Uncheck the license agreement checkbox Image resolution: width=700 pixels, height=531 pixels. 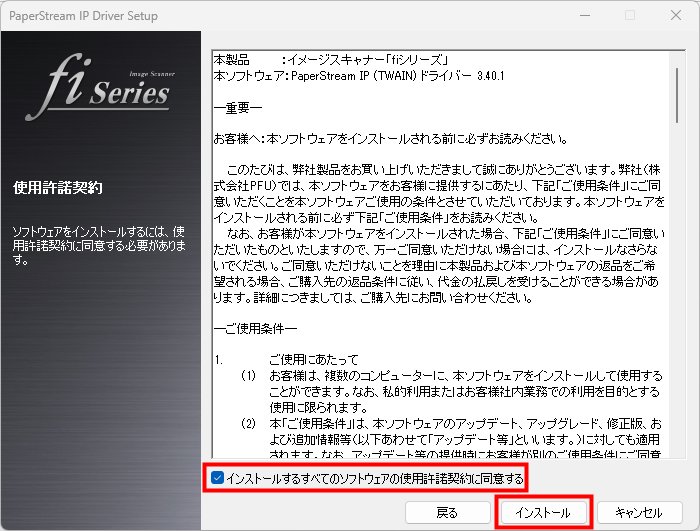coord(217,479)
